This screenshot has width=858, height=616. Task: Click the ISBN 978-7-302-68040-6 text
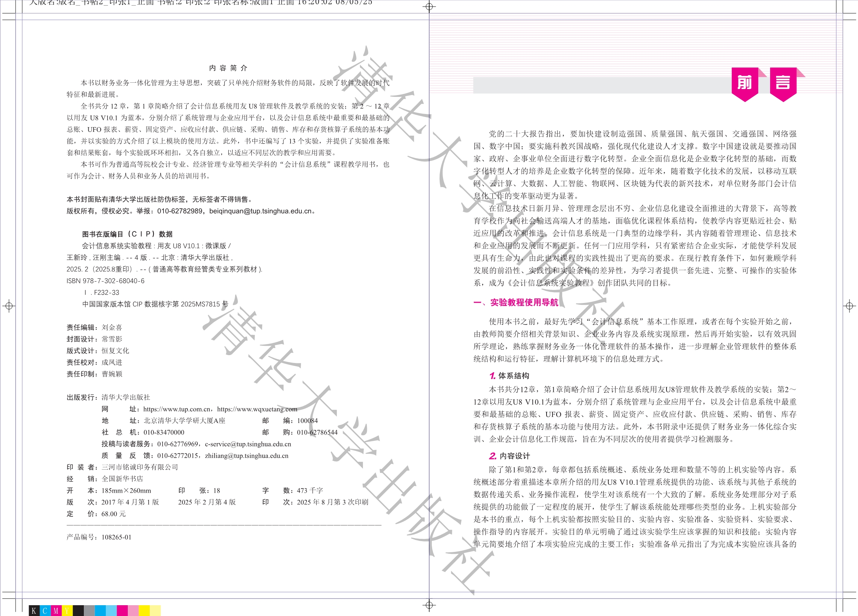click(105, 281)
